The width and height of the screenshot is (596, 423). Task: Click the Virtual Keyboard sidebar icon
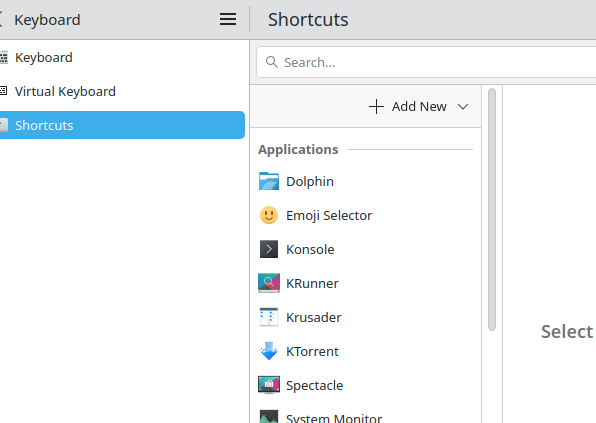pyautogui.click(x=3, y=91)
